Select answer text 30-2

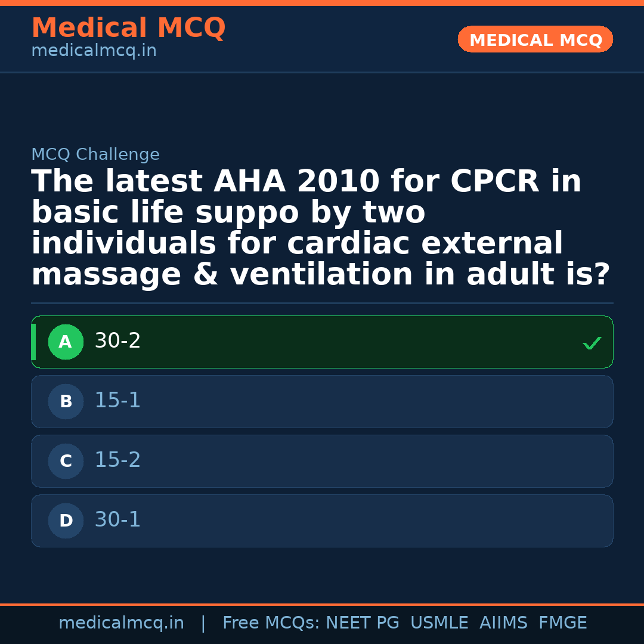(117, 341)
